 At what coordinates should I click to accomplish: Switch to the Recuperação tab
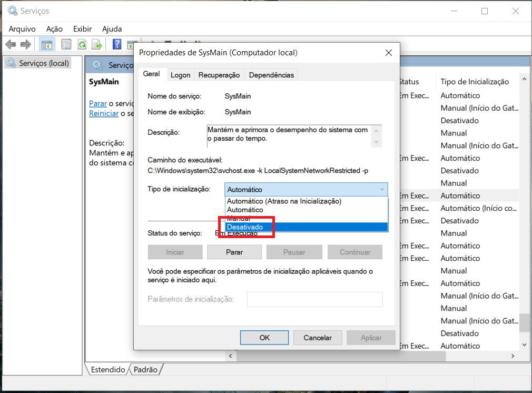[219, 75]
